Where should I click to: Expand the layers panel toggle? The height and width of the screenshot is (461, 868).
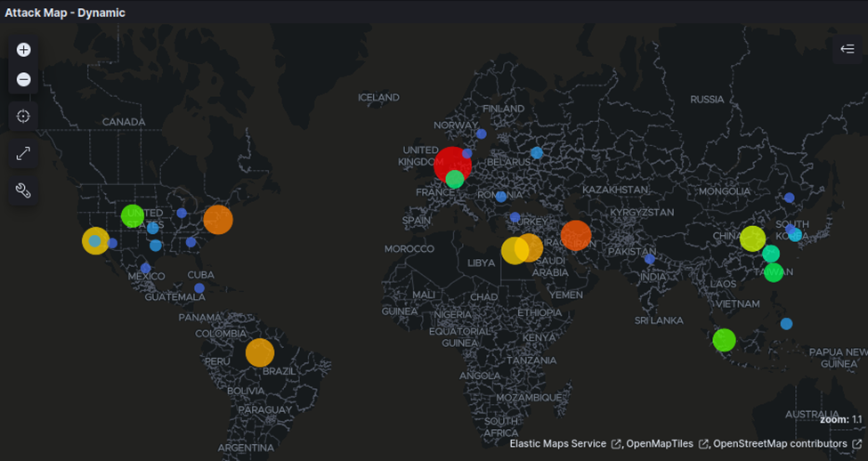pos(848,49)
